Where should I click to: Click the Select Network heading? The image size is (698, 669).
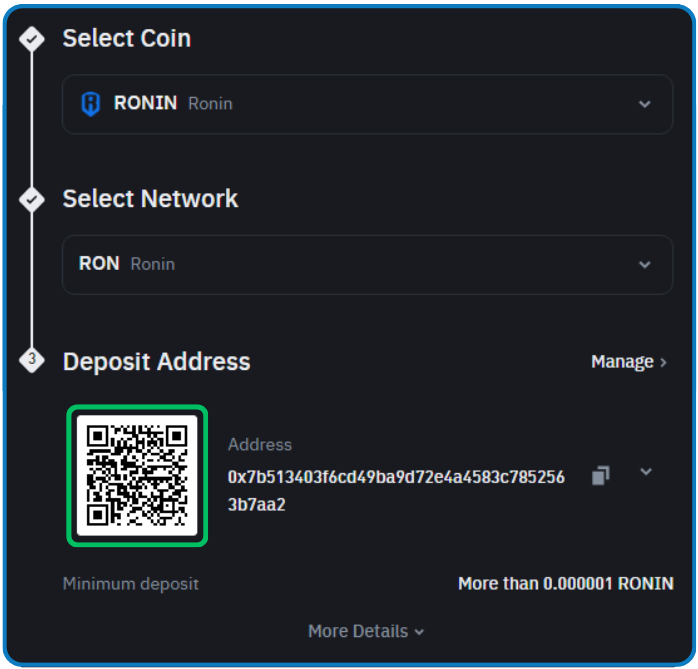click(x=150, y=199)
